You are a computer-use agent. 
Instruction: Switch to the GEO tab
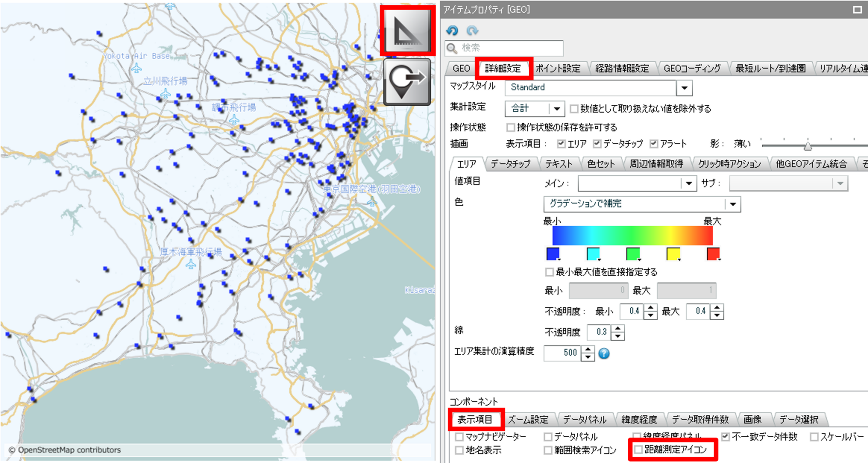[x=461, y=68]
